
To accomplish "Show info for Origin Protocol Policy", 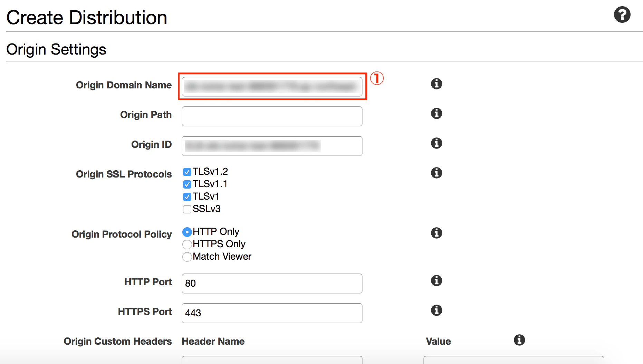I will point(436,233).
